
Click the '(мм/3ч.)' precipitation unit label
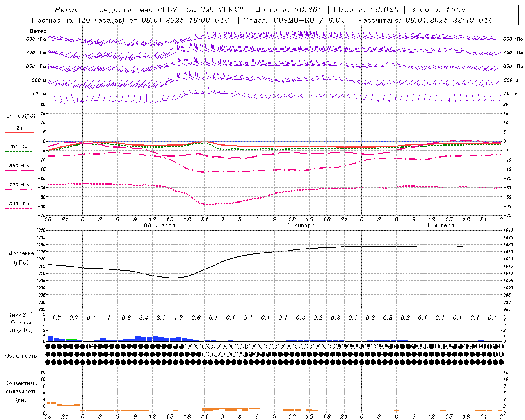[x=21, y=315]
